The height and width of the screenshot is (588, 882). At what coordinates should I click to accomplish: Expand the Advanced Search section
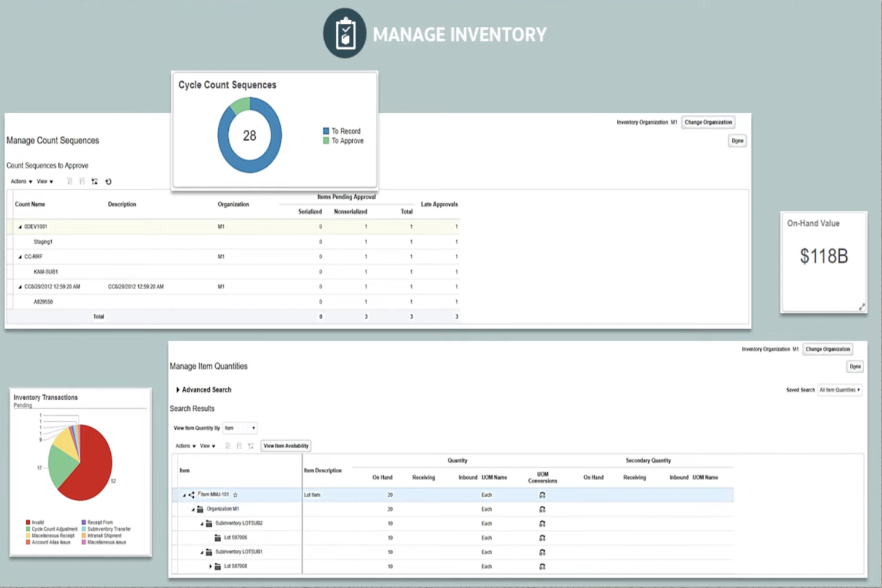(x=178, y=390)
